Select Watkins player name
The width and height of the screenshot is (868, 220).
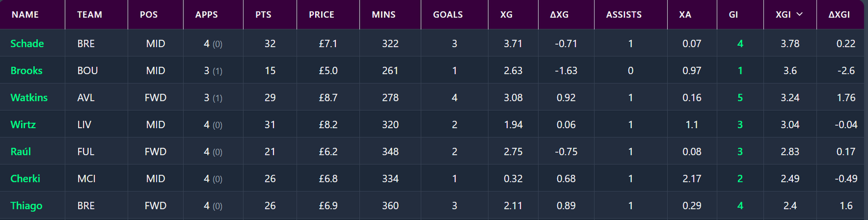(x=29, y=98)
